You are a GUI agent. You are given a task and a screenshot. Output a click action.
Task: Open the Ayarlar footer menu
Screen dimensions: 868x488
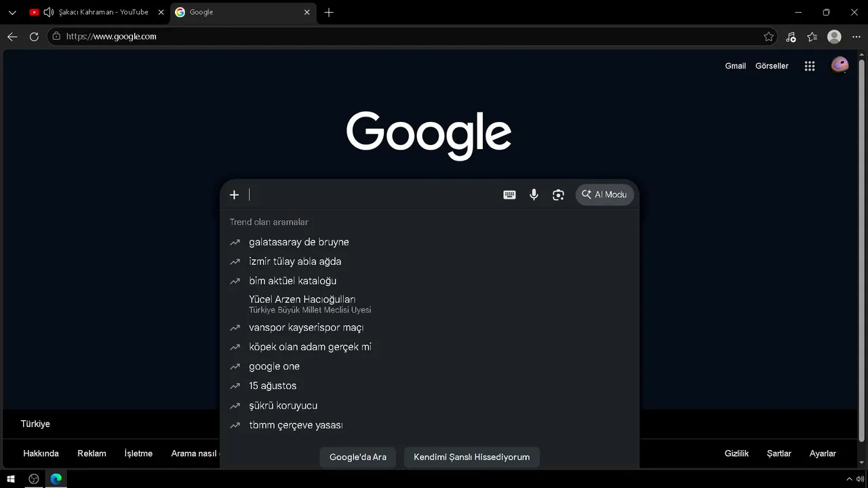pyautogui.click(x=823, y=453)
